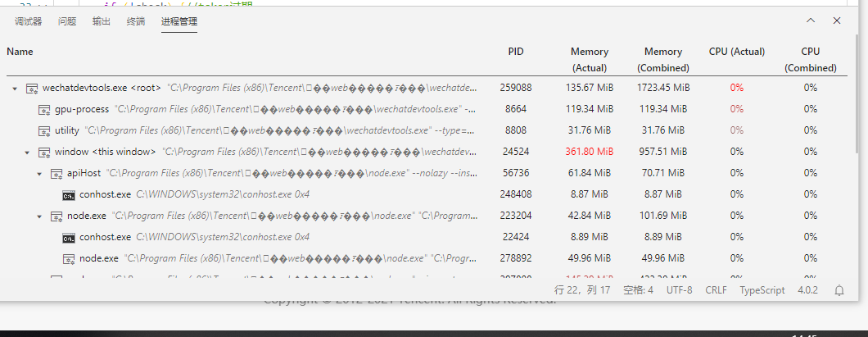Click the 49.96 MiB actual memory value

(590, 258)
